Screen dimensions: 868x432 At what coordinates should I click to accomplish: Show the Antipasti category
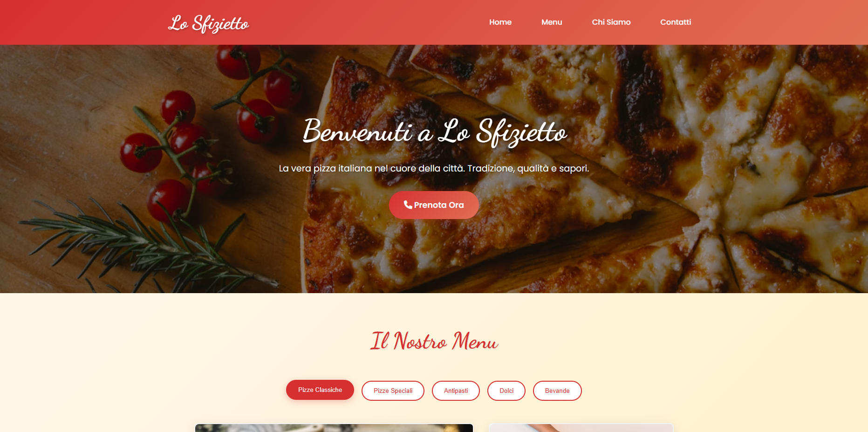click(x=456, y=391)
